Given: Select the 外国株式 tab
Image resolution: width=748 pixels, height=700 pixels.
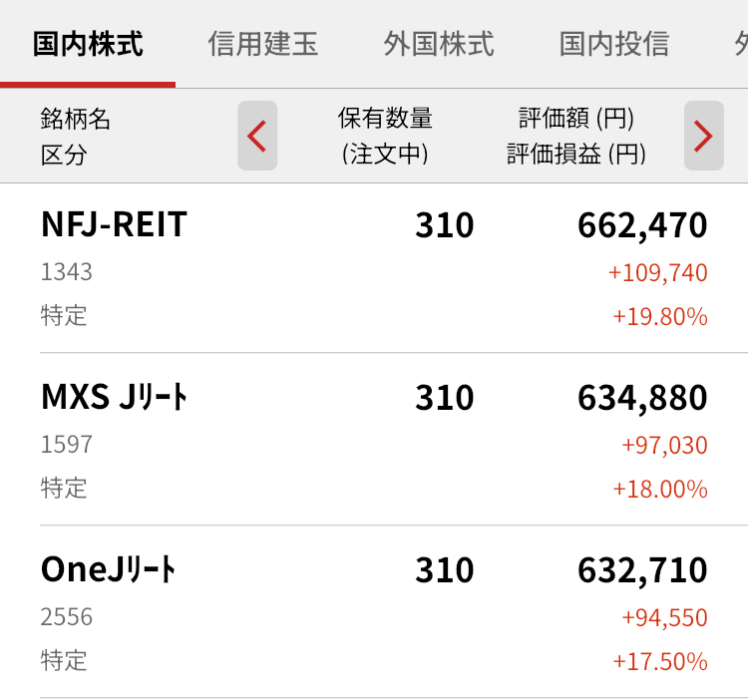Looking at the screenshot, I should [x=439, y=44].
